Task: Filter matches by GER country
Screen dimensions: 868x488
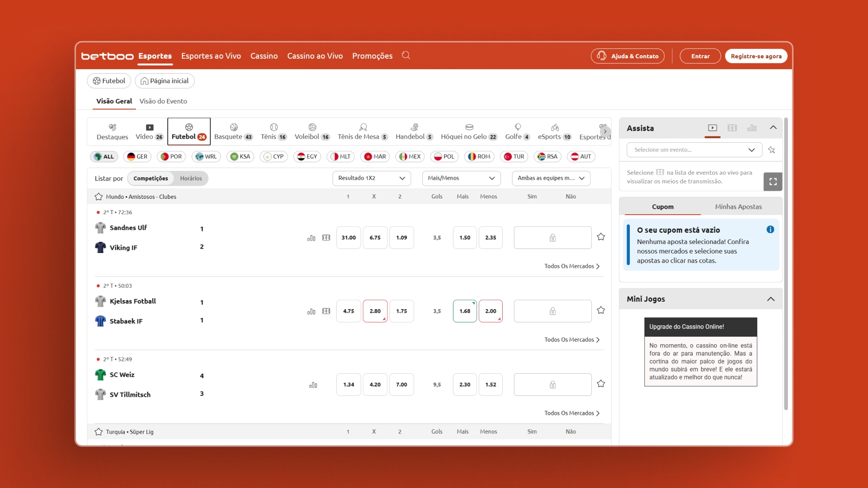Action: tap(137, 156)
